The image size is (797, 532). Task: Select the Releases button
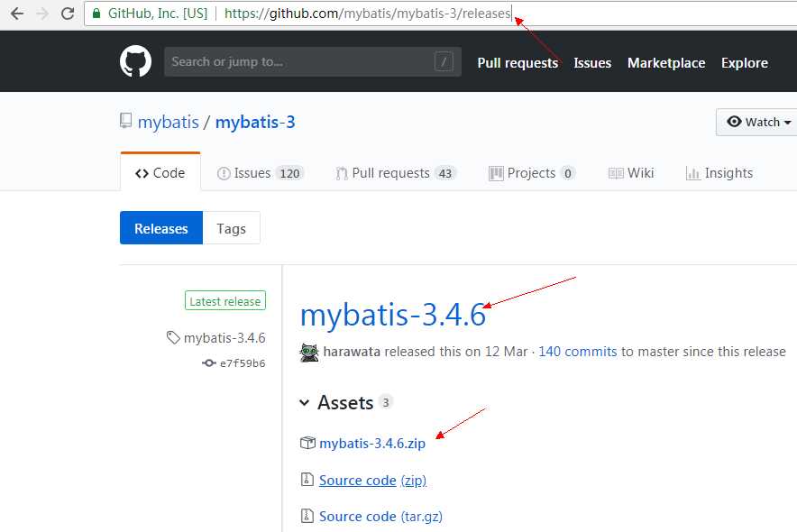(x=161, y=228)
